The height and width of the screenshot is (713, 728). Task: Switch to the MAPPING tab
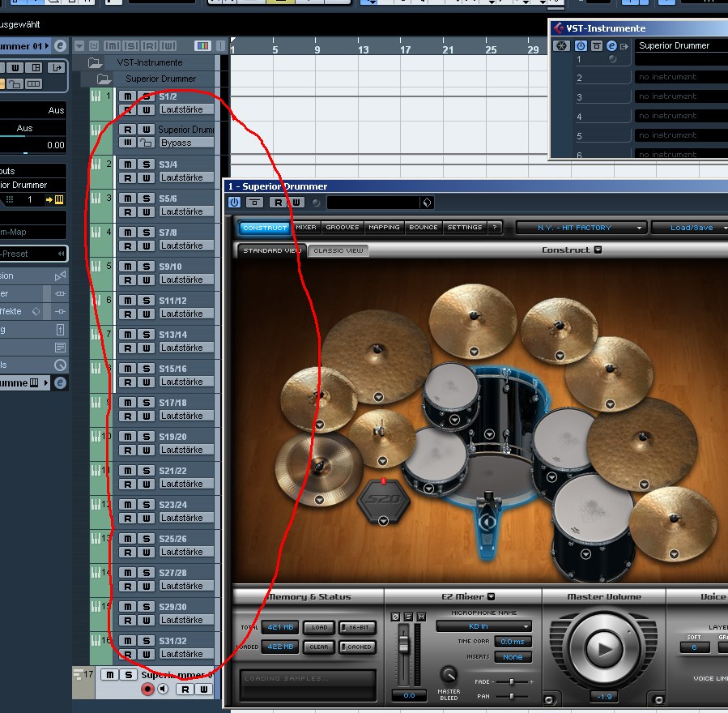(384, 227)
